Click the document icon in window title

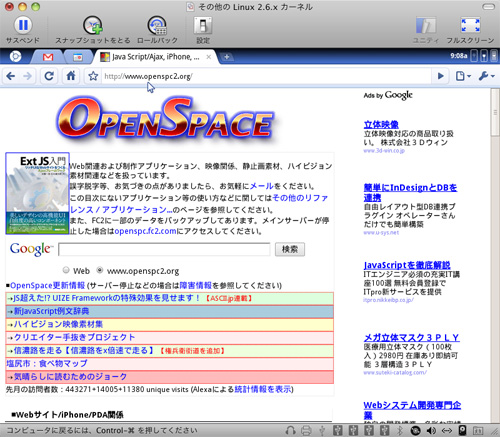[x=190, y=7]
